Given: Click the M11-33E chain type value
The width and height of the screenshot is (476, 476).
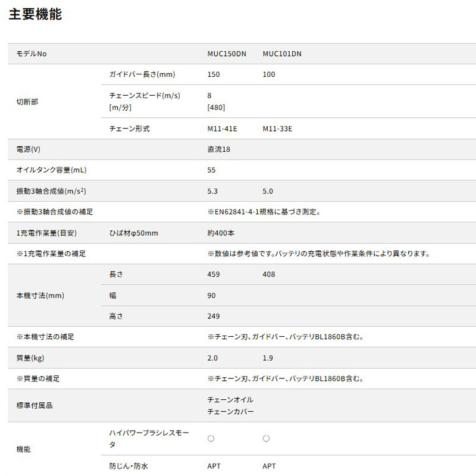Looking at the screenshot, I should pos(277,129).
